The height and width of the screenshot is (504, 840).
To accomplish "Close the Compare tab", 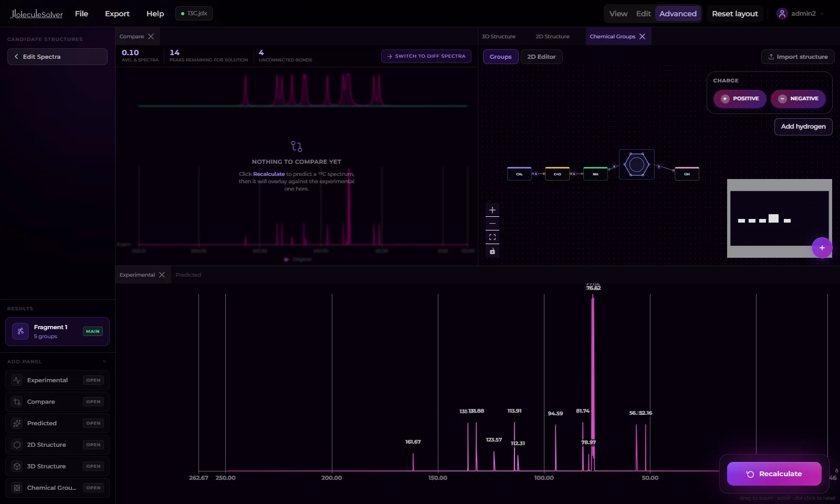I will [151, 36].
